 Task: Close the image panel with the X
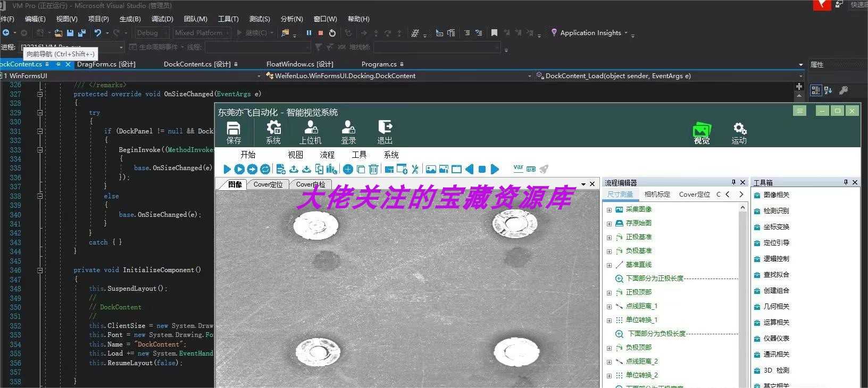tap(592, 184)
